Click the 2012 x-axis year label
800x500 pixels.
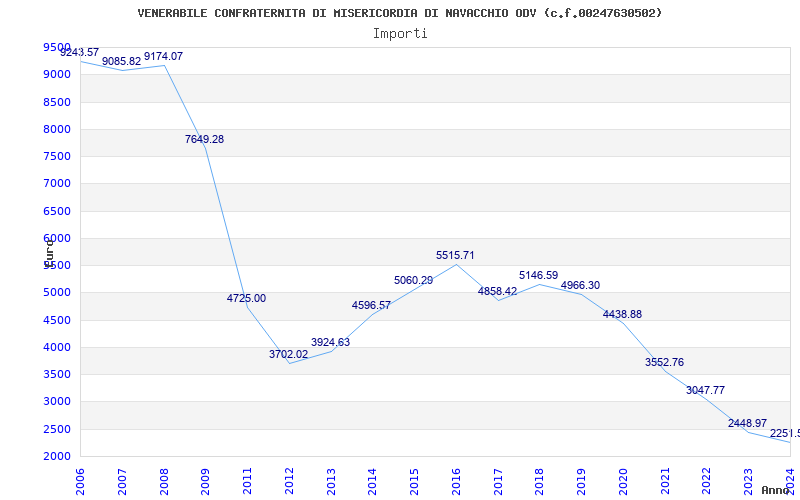pyautogui.click(x=289, y=482)
